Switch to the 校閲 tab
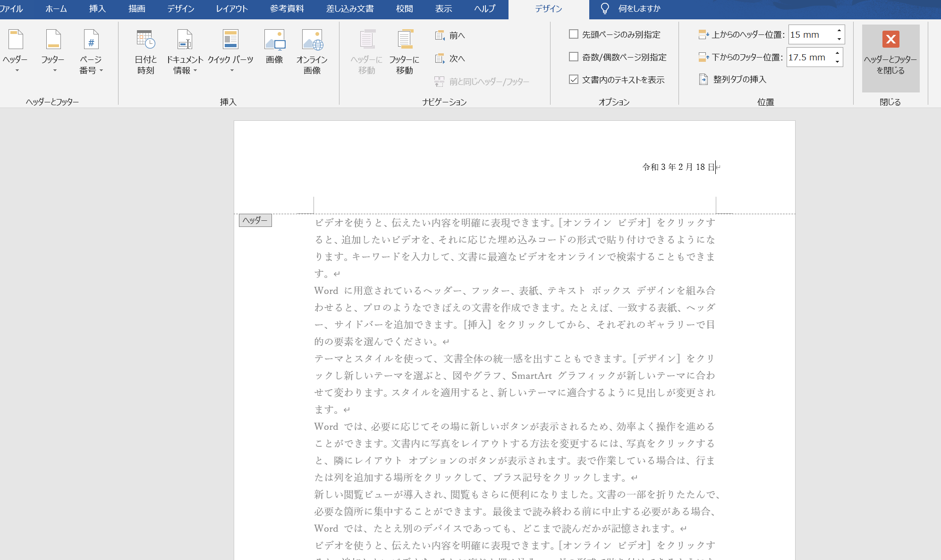 coord(405,8)
